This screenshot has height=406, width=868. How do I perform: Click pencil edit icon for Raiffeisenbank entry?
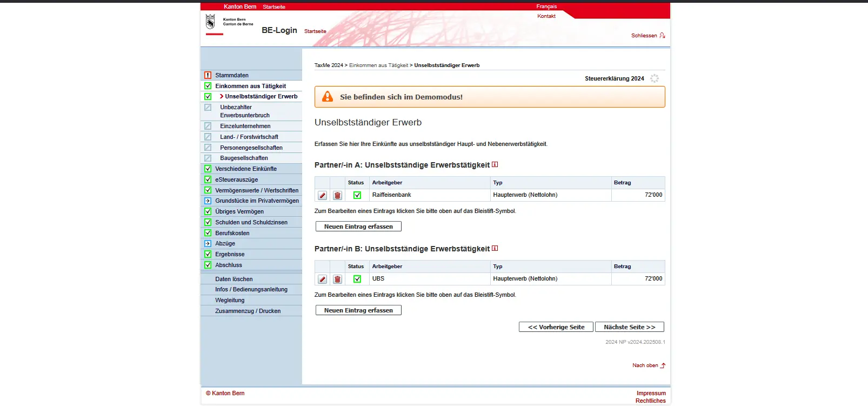coord(322,195)
